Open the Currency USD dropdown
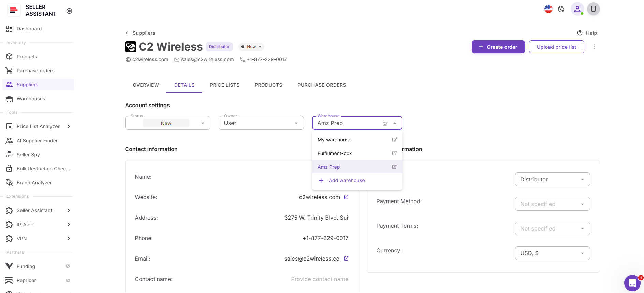 (552, 253)
